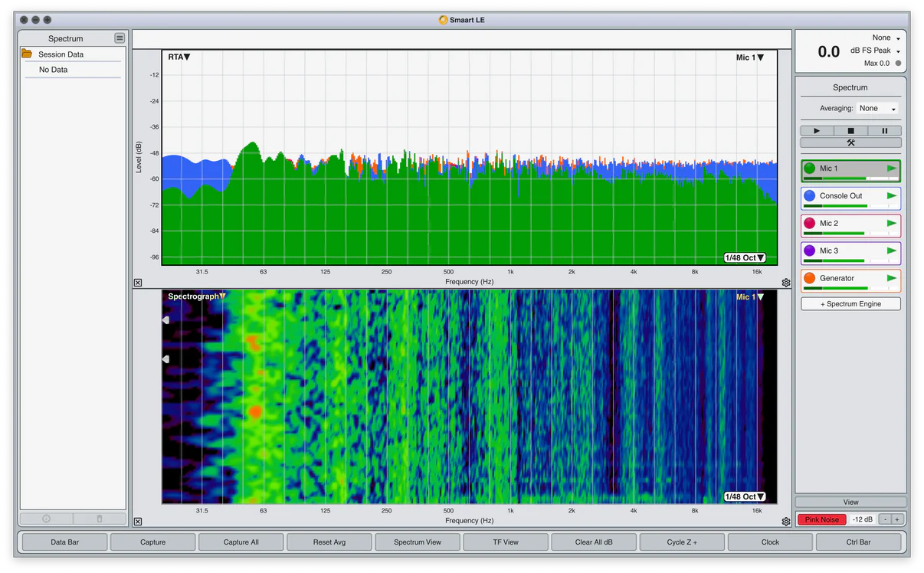Open the RTA graph settings gear

coord(786,283)
